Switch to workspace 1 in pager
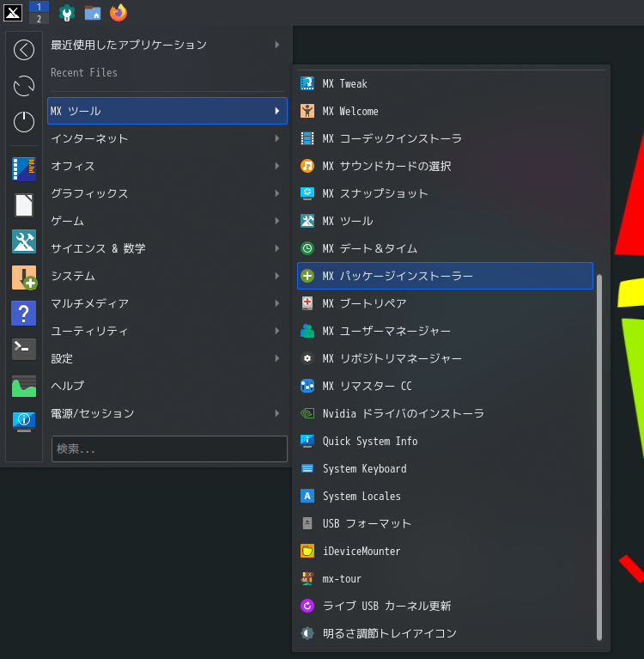This screenshot has width=644, height=659. coord(39,7)
